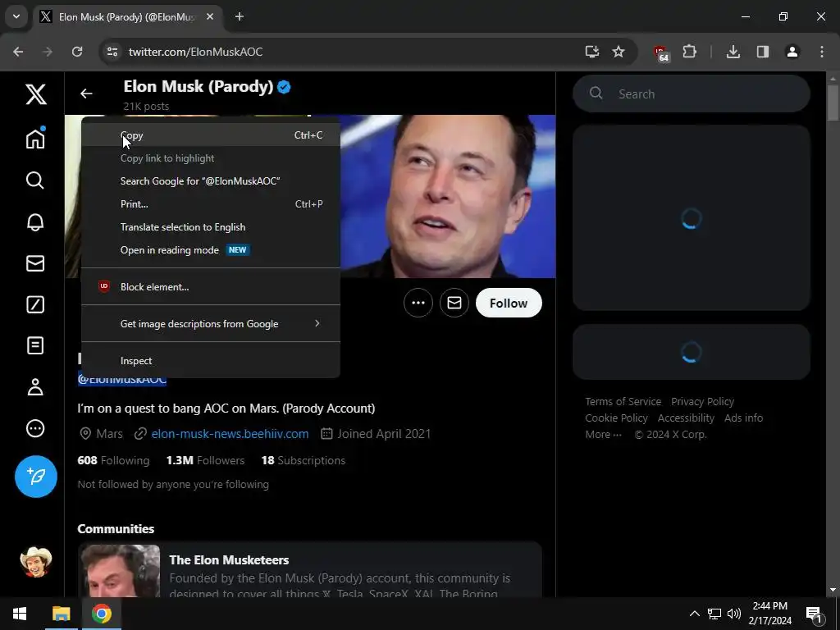Screen dimensions: 840x630
Task: Open Profile person icon in sidebar
Action: tap(35, 387)
